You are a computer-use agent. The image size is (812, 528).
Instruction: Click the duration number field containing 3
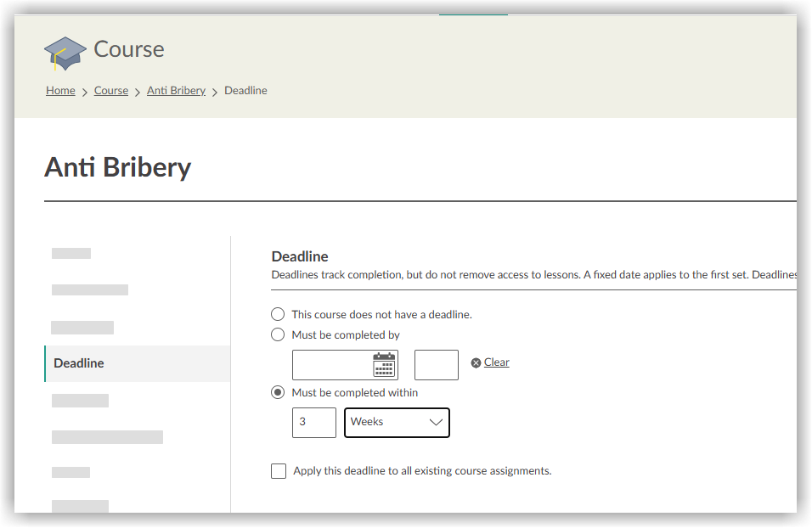point(313,423)
